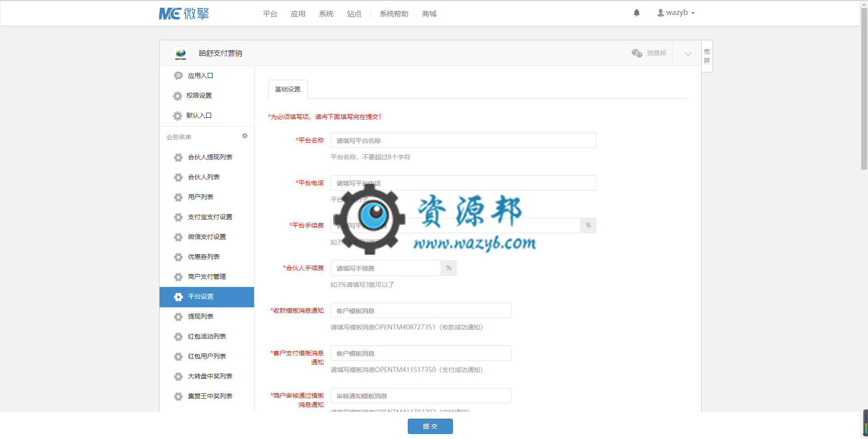Image resolution: width=868 pixels, height=439 pixels.
Task: Focus the 平台电话 input field
Action: pos(463,183)
